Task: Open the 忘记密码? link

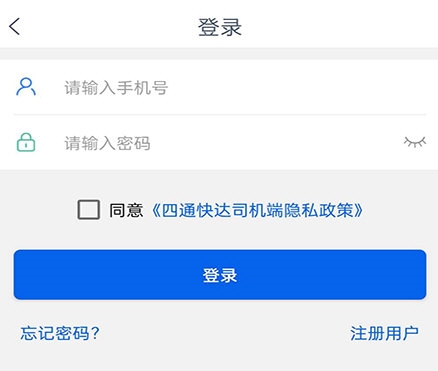Action: 60,333
